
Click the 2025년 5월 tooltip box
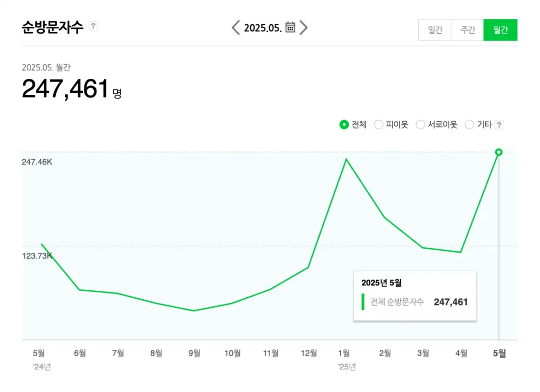[x=414, y=296]
